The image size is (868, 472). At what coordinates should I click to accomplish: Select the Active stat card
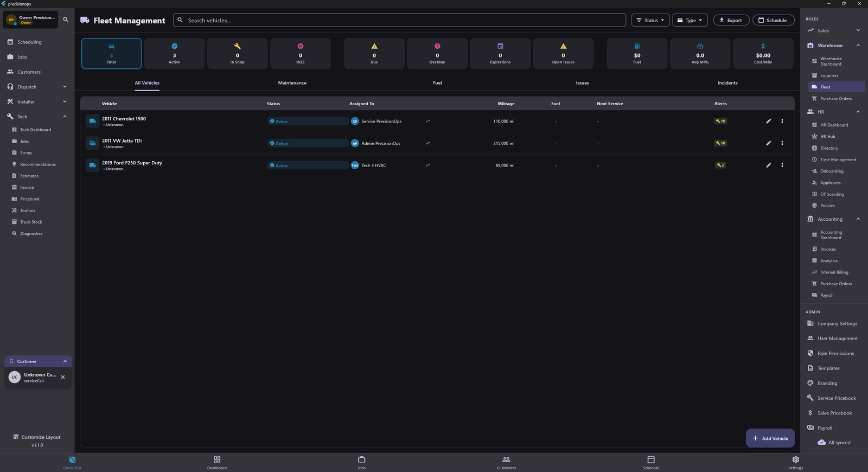[174, 53]
